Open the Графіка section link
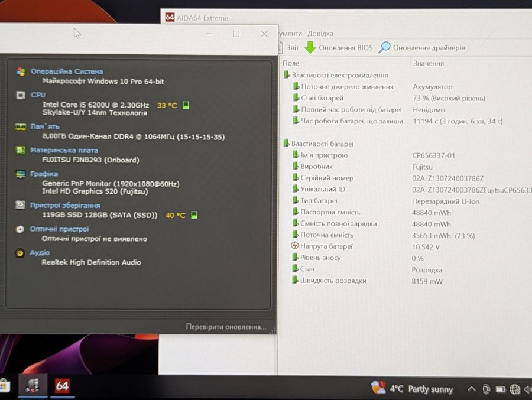This screenshot has height=400, width=532. (x=44, y=174)
